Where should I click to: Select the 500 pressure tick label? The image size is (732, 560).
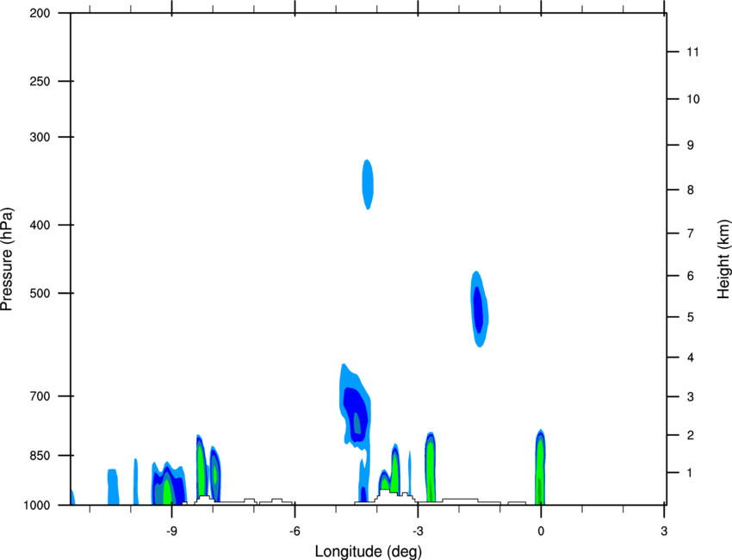point(40,293)
